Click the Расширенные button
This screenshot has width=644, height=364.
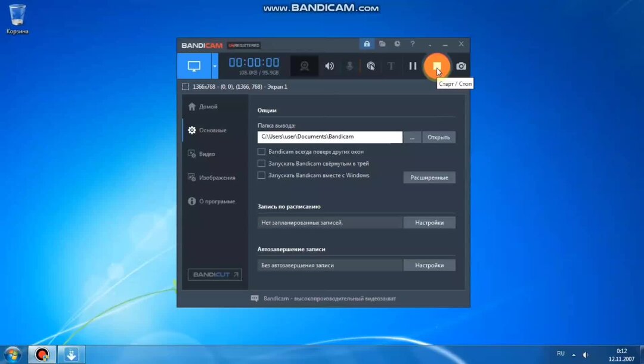click(x=429, y=178)
